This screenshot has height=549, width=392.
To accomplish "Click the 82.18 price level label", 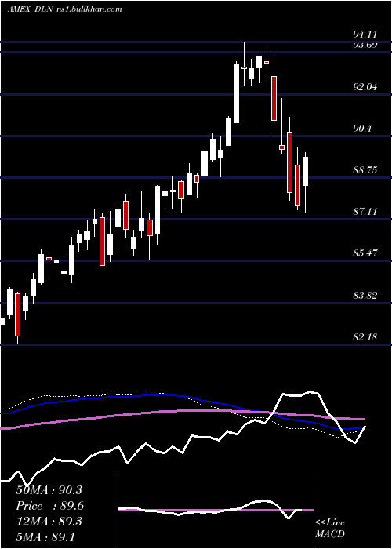I will tap(365, 336).
